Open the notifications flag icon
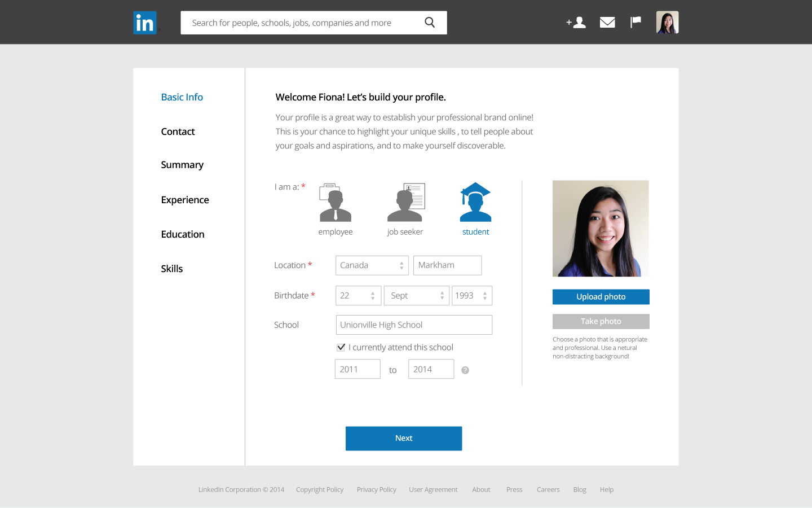This screenshot has height=508, width=812. tap(636, 22)
